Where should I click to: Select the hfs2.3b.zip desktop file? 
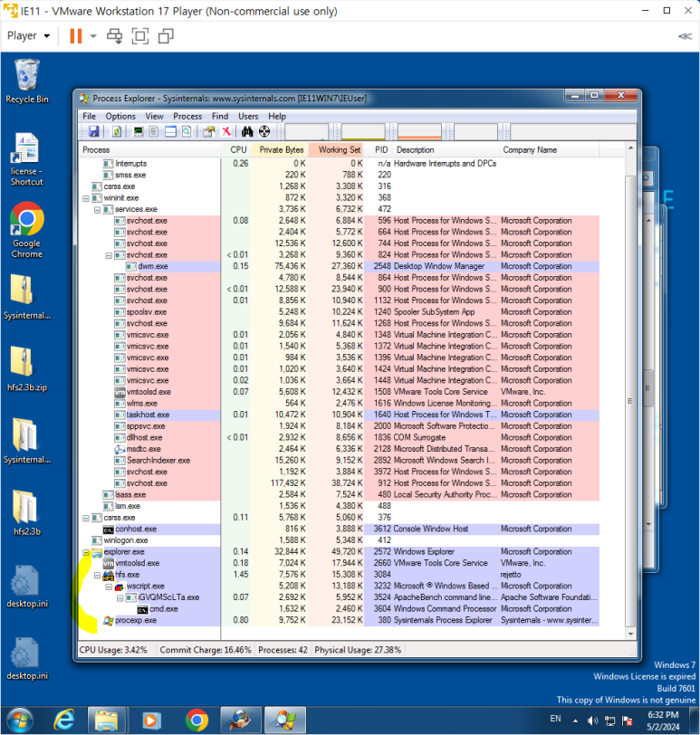click(27, 369)
